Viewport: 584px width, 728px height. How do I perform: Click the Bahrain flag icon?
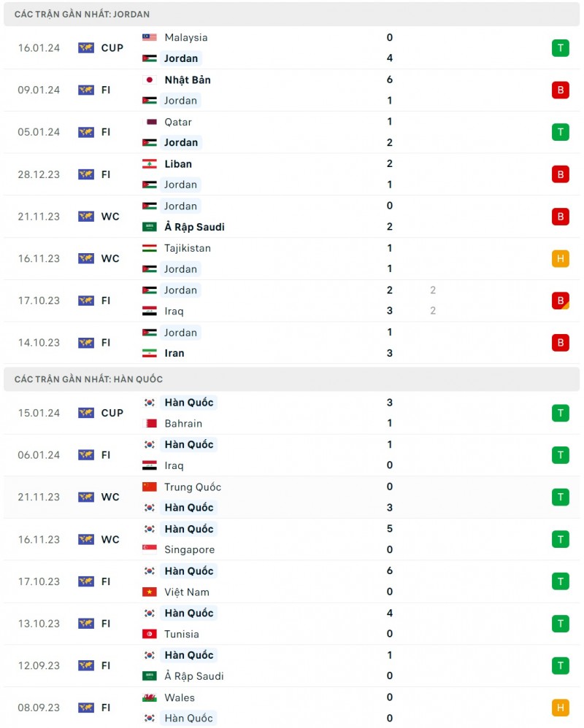point(150,424)
